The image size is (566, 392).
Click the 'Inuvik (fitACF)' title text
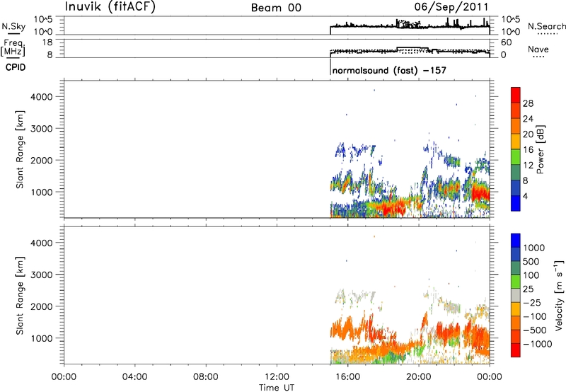[110, 7]
